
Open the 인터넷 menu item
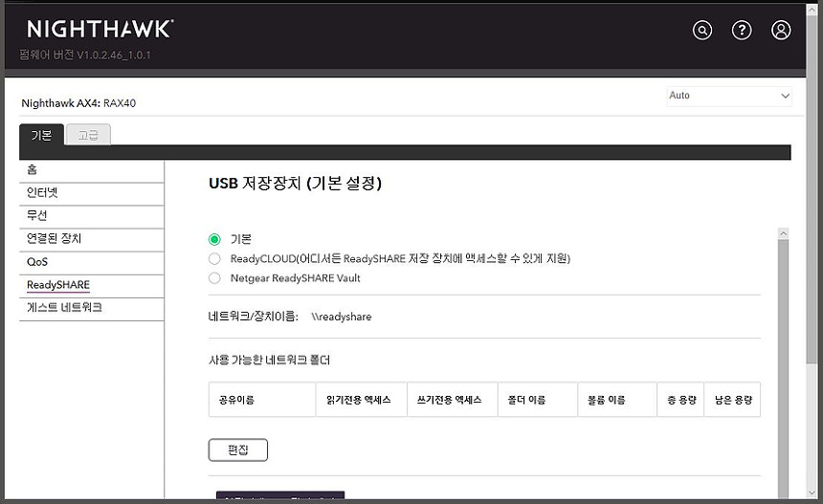[x=91, y=193]
